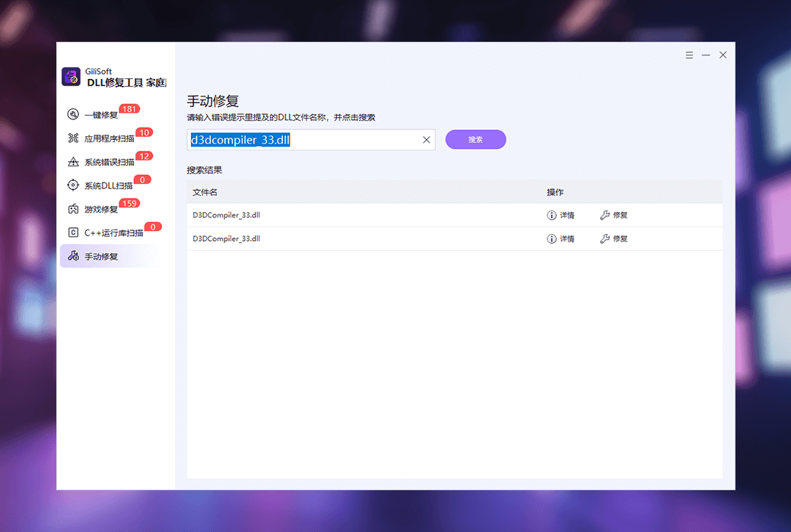Minimize the DLL repair tool window
The height and width of the screenshot is (532, 791).
point(706,55)
